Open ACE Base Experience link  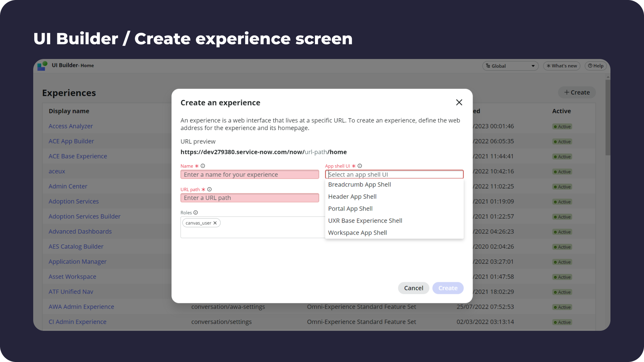(78, 156)
